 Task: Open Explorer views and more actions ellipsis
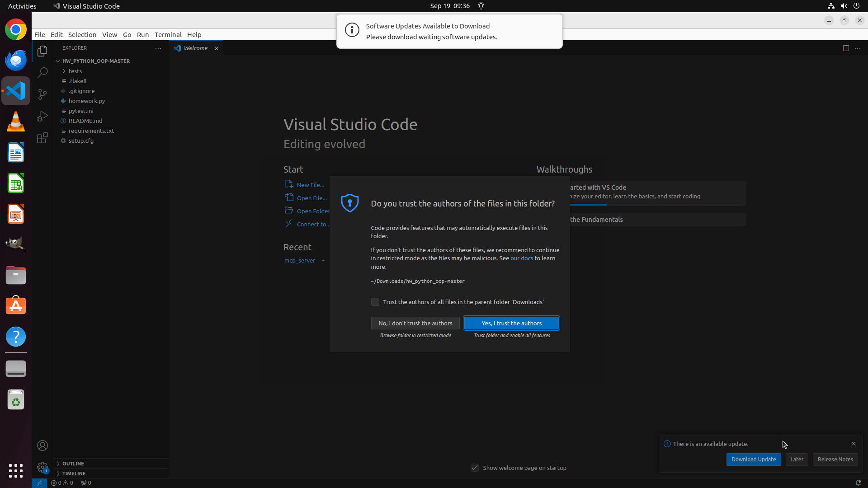click(x=158, y=48)
